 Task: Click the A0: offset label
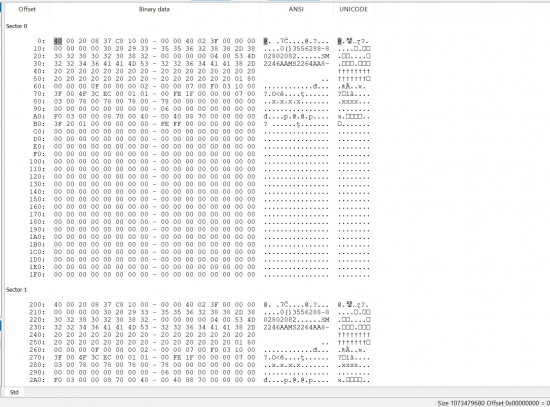tap(39, 116)
